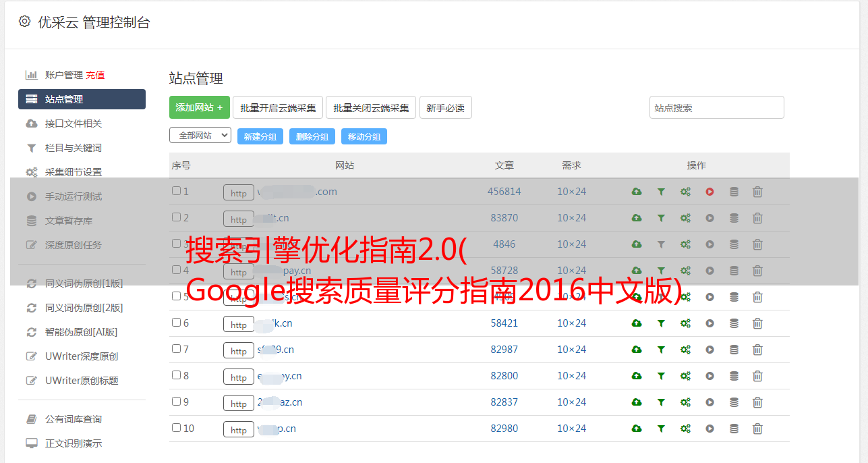Click the trash icon in row 3
The height and width of the screenshot is (463, 868).
click(757, 244)
